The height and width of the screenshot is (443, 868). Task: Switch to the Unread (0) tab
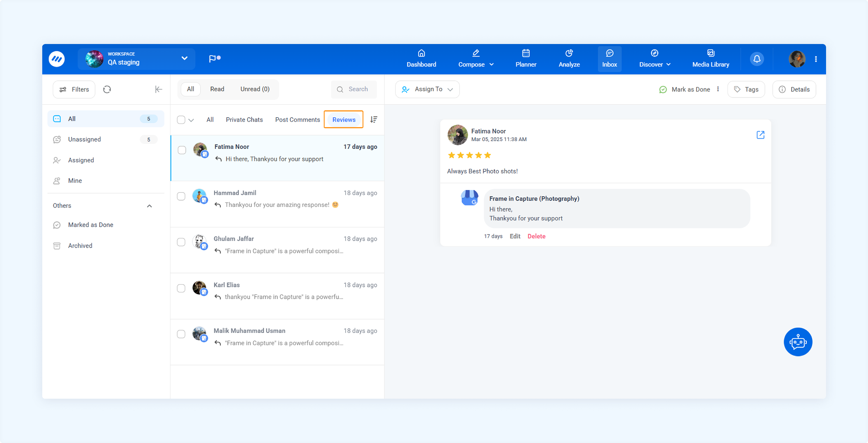coord(255,89)
